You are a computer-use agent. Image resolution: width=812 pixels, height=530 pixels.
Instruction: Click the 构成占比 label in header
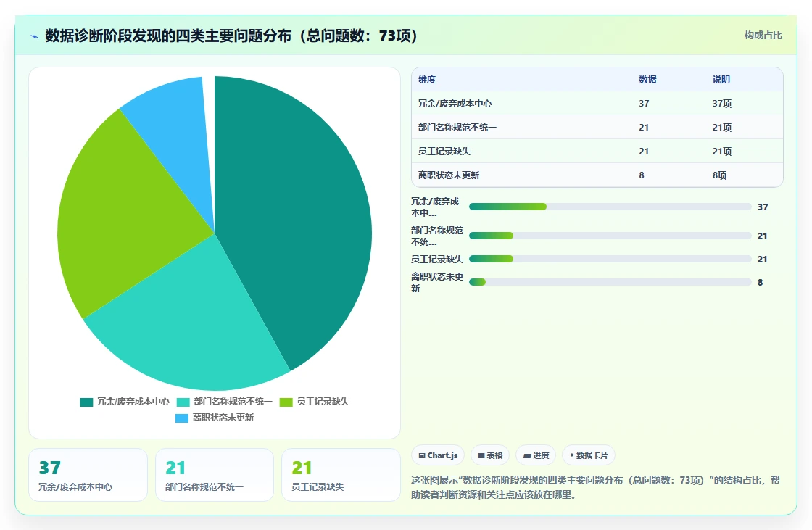(763, 36)
